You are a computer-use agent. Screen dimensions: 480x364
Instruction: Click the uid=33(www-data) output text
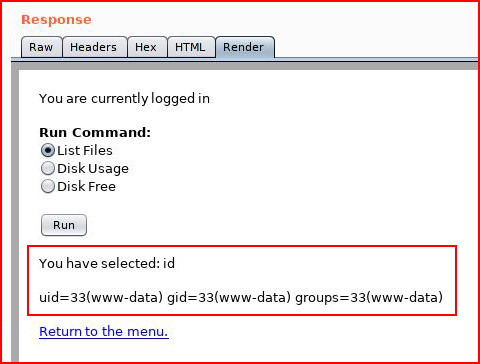tap(101, 297)
